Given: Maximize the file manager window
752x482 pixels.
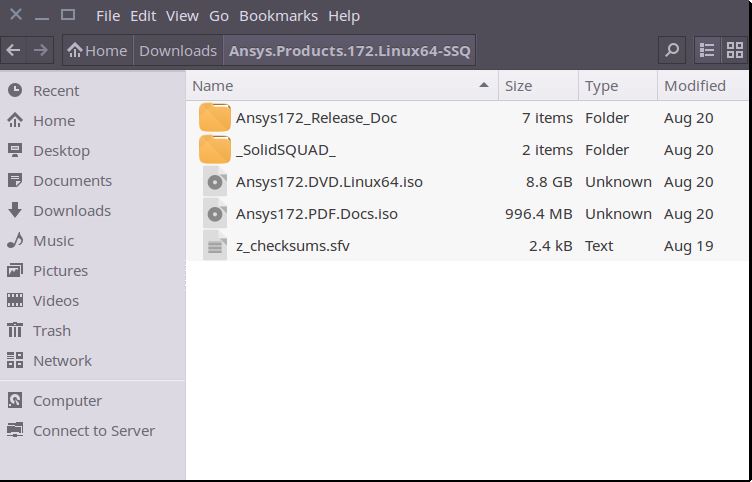Looking at the screenshot, I should [x=68, y=15].
